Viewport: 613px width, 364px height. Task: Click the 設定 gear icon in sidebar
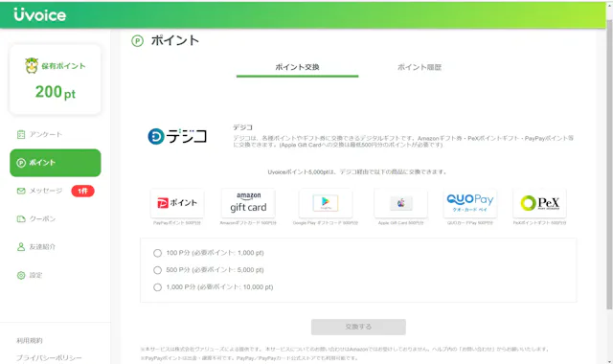pyautogui.click(x=21, y=275)
